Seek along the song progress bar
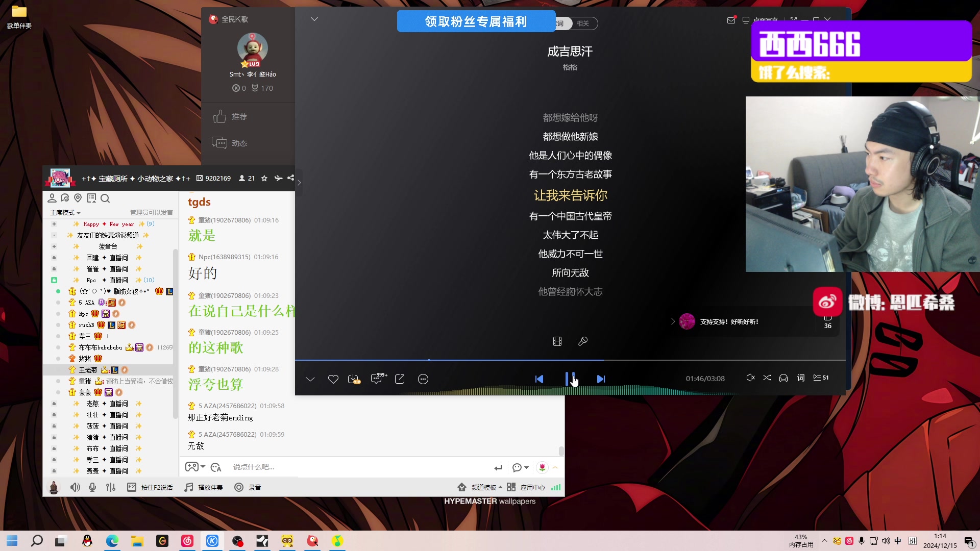The image size is (980, 551). [x=570, y=360]
